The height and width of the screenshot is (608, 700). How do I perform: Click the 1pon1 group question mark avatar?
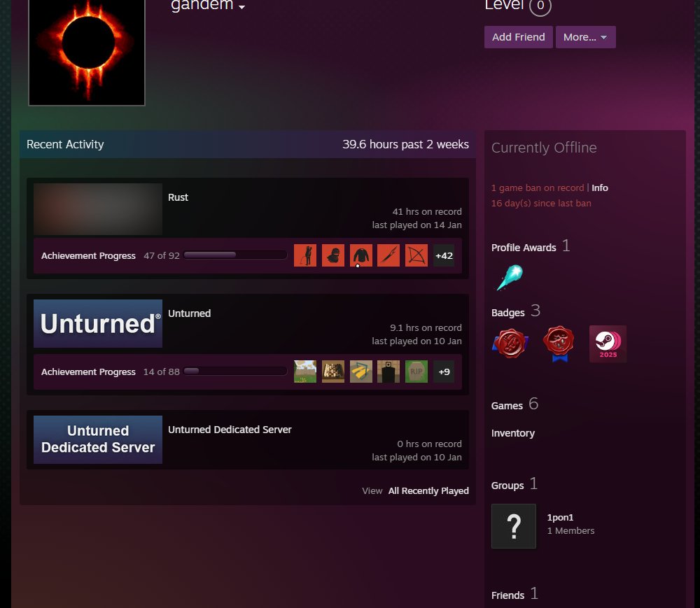[513, 526]
